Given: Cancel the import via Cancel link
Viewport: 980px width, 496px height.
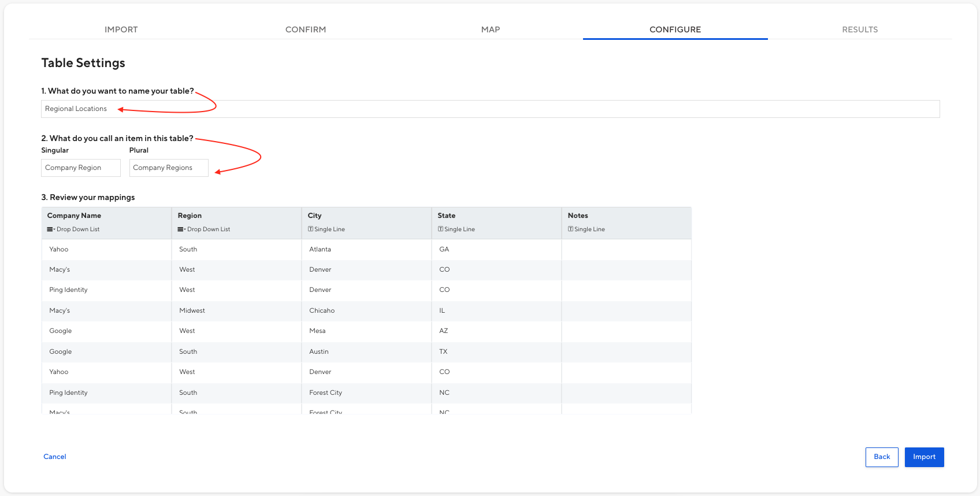Looking at the screenshot, I should (55, 457).
